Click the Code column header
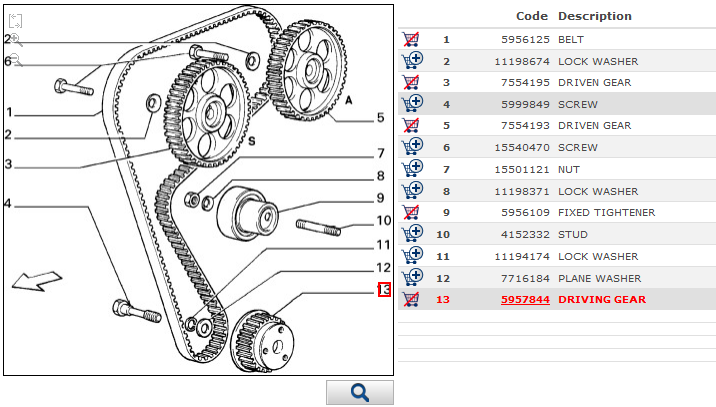716x407 pixels. pos(532,16)
